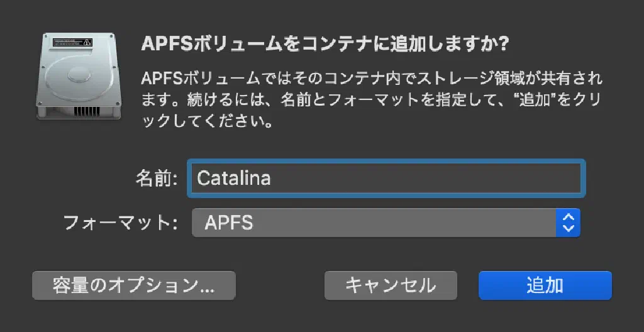
Task: Click the warning sticker on the drive icon
Action: click(72, 42)
